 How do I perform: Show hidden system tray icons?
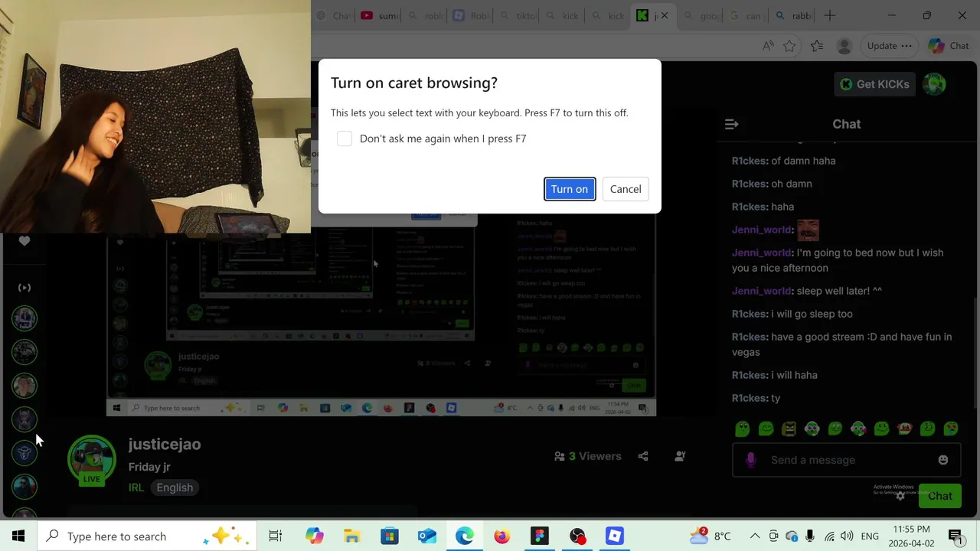755,536
